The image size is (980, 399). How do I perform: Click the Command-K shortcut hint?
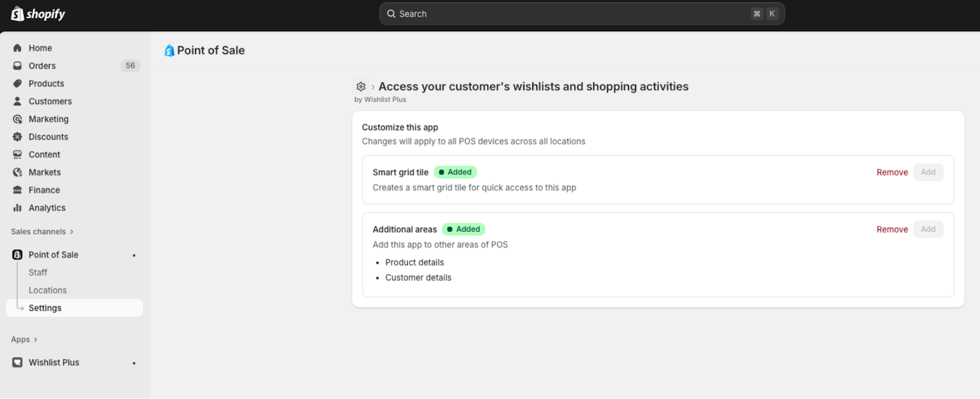pos(764,13)
